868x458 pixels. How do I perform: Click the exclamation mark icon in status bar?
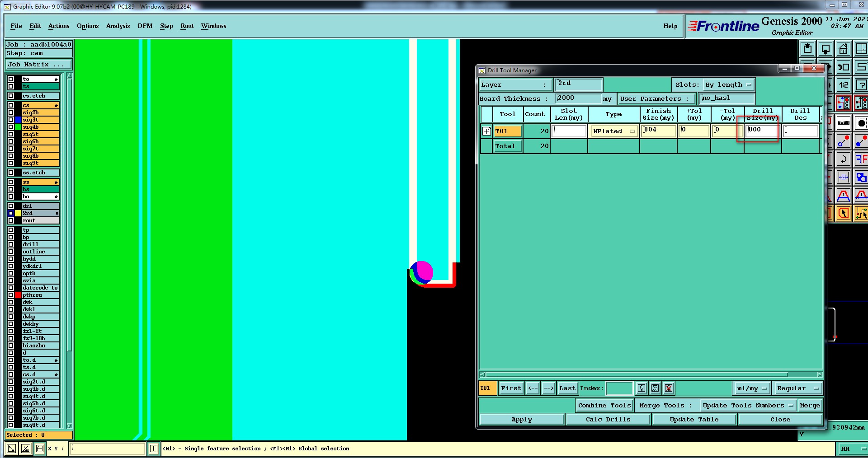pos(154,449)
